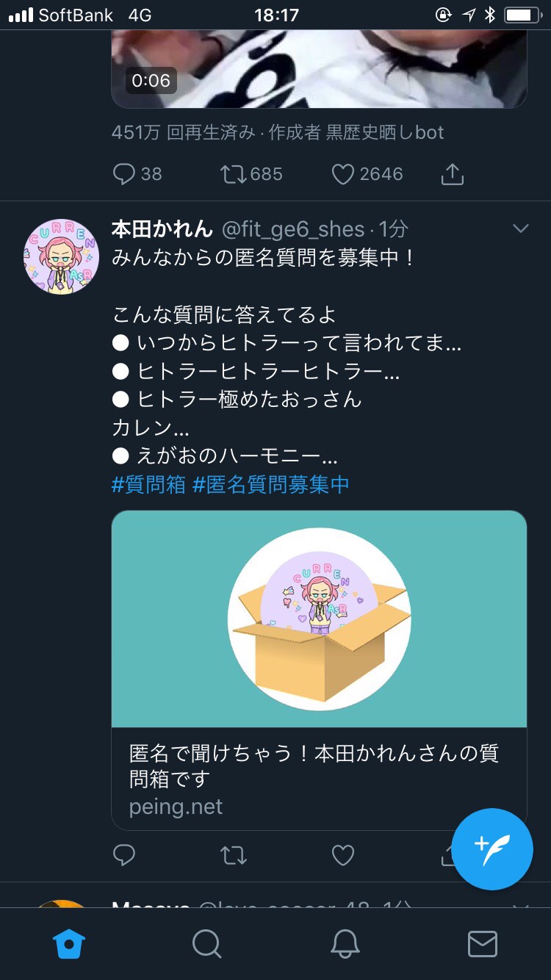Viewport: 551px width, 980px height.
Task: Open the Notifications bell tab
Action: [x=345, y=944]
